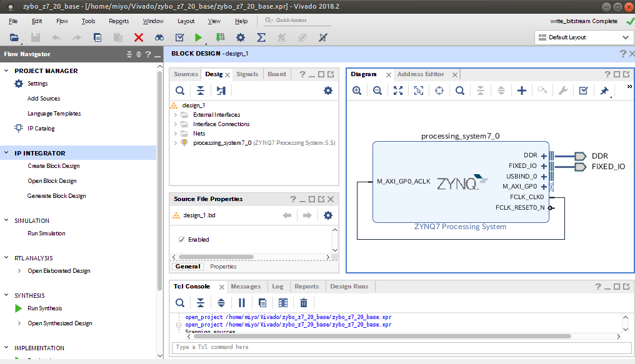Click the Tcl Console horizontal scrollbar
635x364 pixels.
coord(382,336)
